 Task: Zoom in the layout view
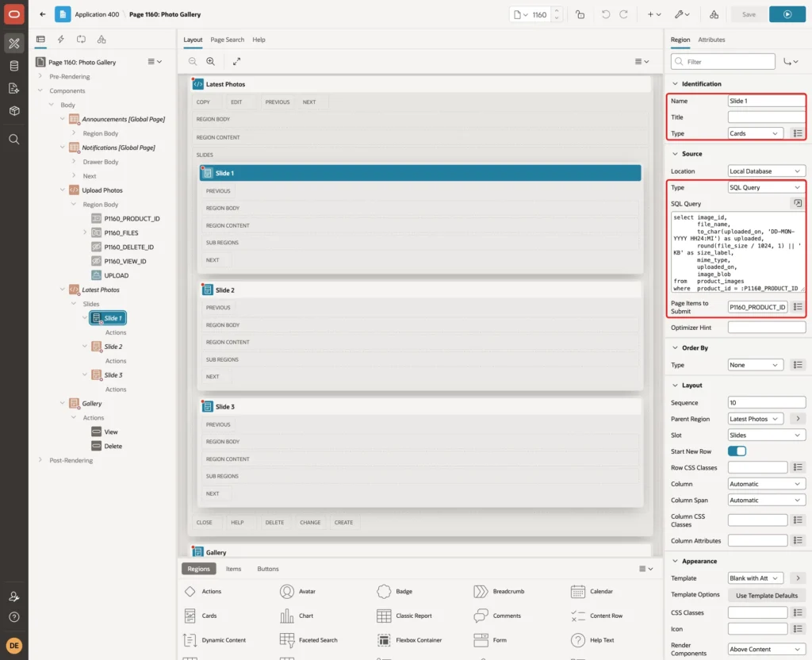[x=211, y=61]
